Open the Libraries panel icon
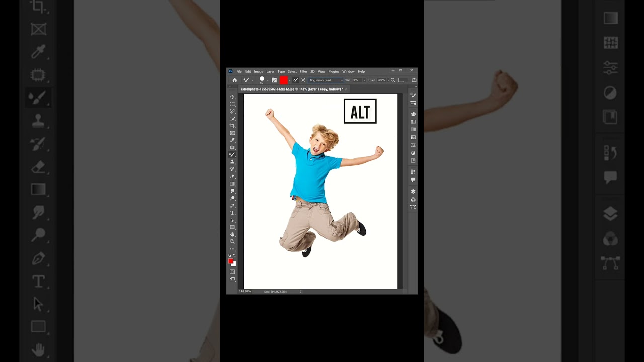The height and width of the screenshot is (362, 644). [x=413, y=161]
